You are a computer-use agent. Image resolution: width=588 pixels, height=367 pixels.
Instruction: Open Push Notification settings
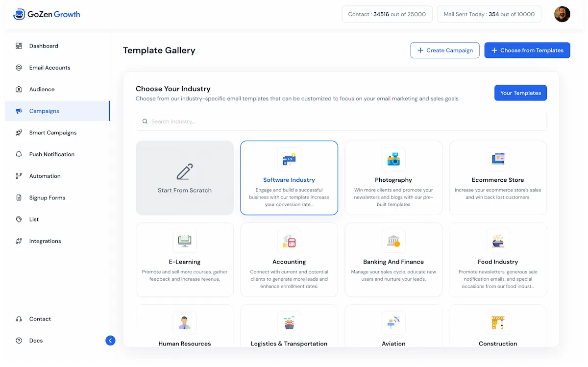pyautogui.click(x=18, y=154)
